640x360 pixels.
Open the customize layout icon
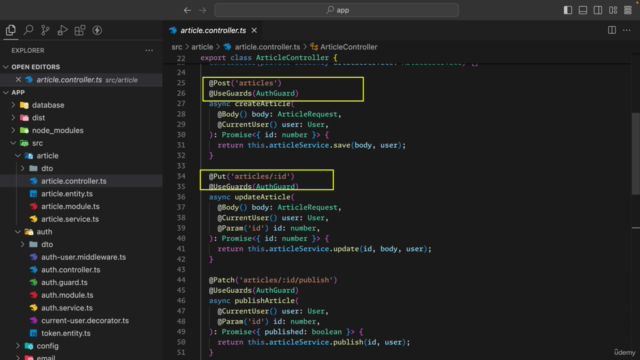coord(613,10)
